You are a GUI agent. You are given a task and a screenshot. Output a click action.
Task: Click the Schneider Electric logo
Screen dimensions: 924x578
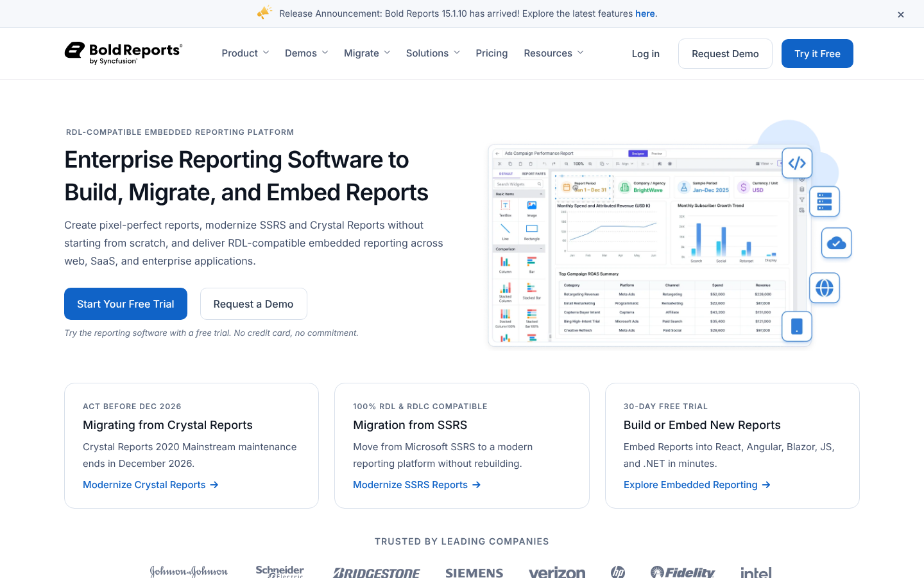[280, 571]
